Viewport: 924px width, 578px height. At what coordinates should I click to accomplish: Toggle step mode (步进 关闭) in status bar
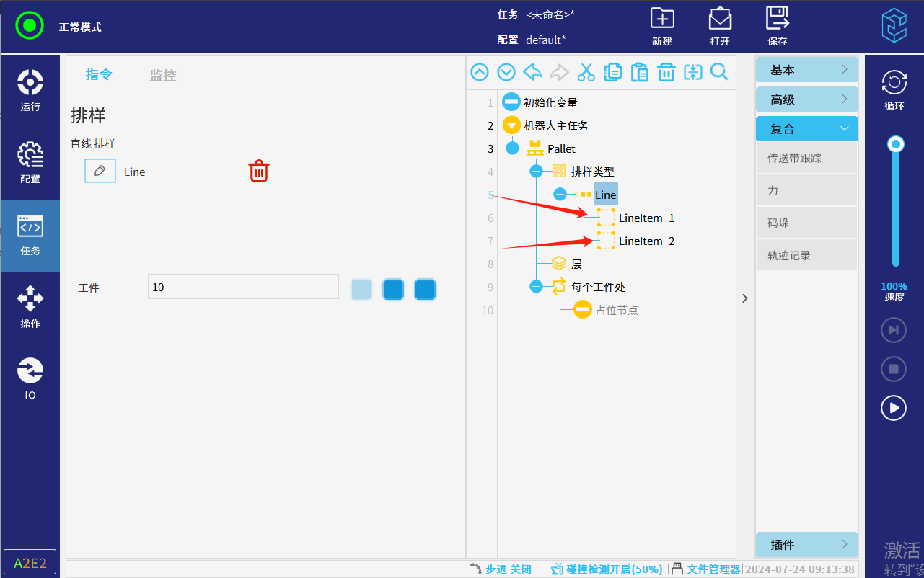coord(501,569)
